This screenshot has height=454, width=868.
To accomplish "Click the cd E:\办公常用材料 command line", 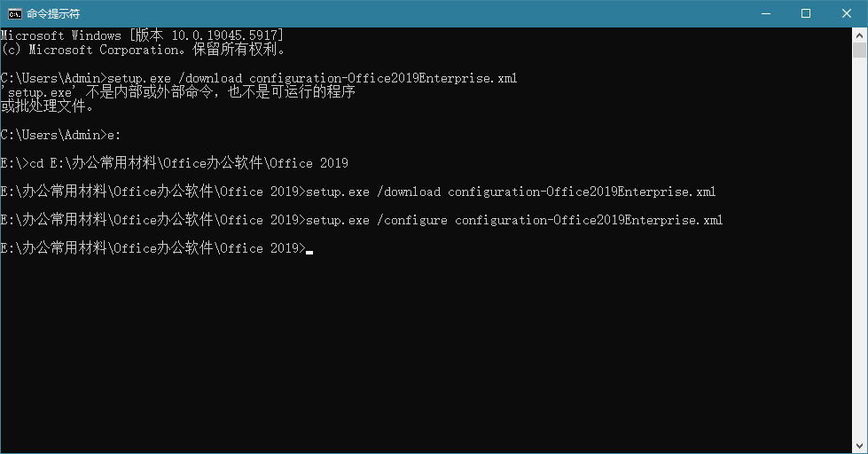I will (175, 163).
